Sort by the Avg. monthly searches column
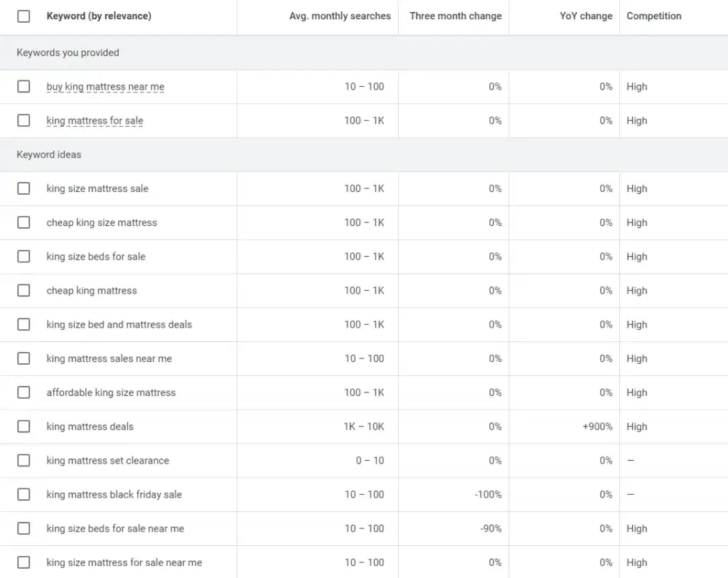 [340, 16]
